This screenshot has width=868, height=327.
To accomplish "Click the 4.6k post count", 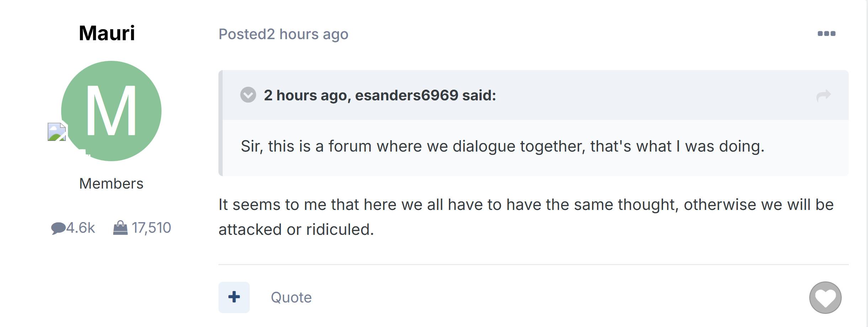I will [80, 228].
